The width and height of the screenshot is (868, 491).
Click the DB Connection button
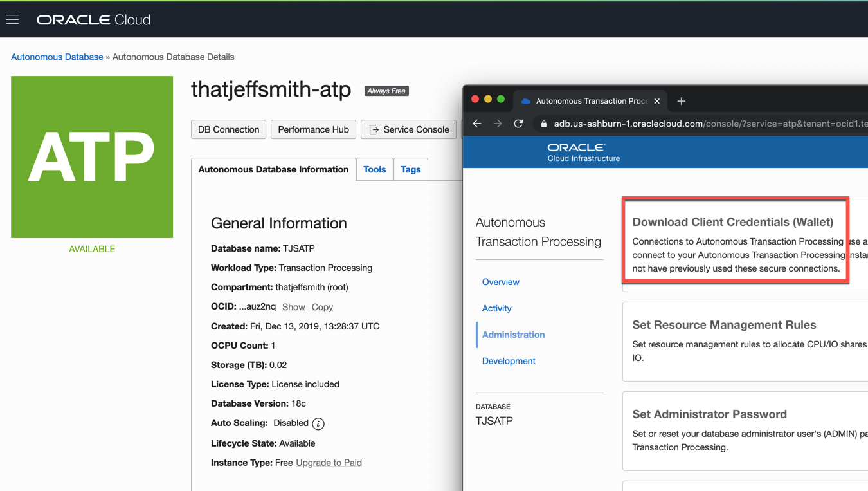tap(228, 129)
